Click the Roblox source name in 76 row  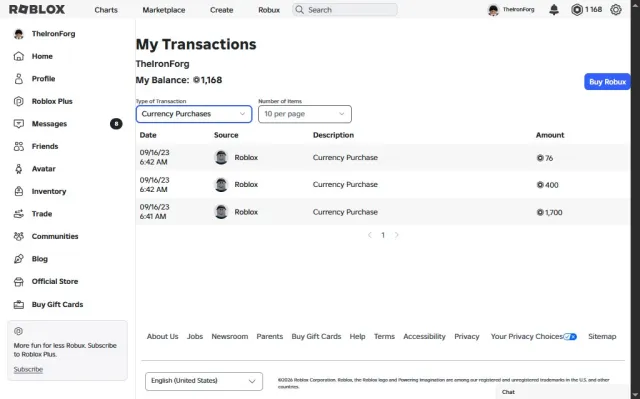(x=246, y=157)
